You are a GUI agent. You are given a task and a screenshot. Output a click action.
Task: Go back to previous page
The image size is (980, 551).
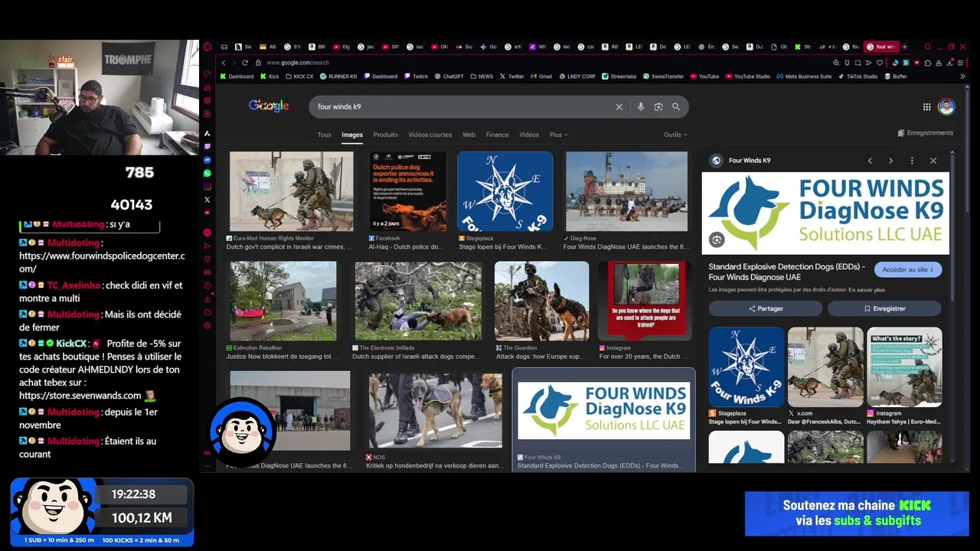coord(224,63)
